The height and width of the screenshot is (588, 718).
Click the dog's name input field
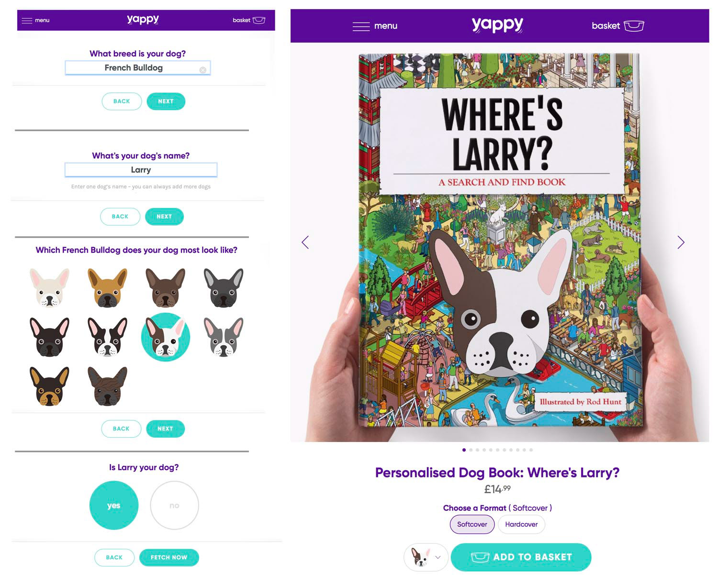point(141,170)
